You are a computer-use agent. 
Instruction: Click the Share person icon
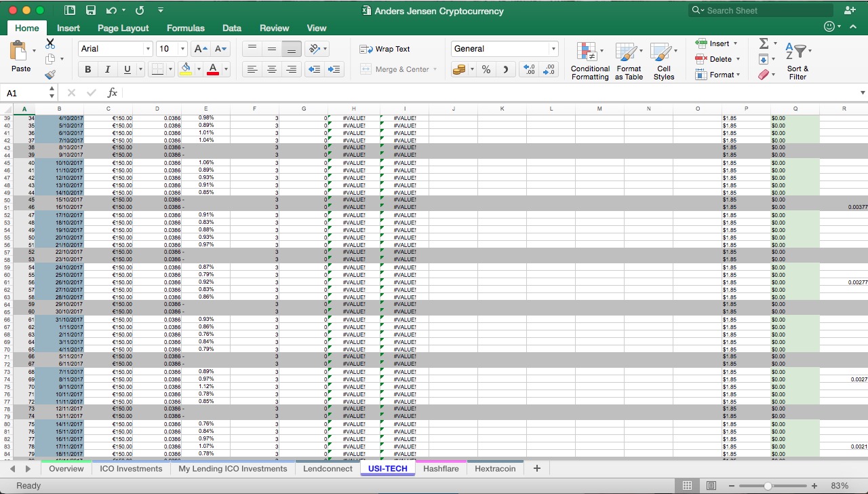pos(850,10)
